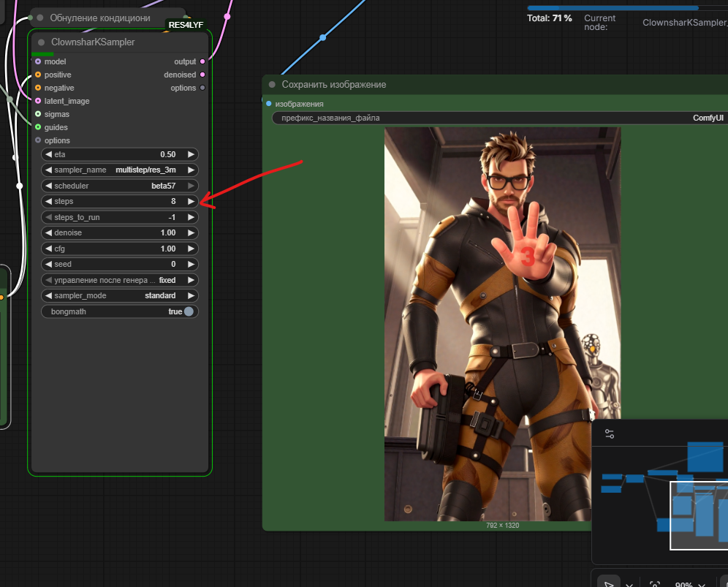Click the generated image preview
The image size is (728, 587).
pos(502,323)
